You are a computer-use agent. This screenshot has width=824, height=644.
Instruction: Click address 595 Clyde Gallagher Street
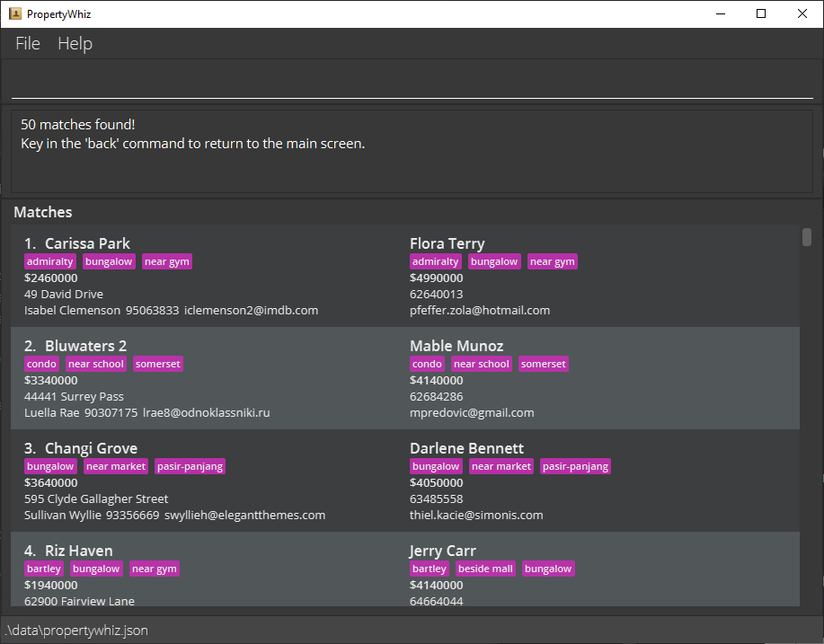tap(96, 499)
